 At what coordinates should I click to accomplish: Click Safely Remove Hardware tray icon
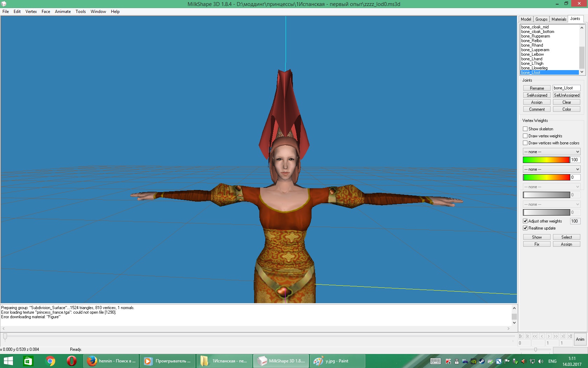pyautogui.click(x=516, y=361)
